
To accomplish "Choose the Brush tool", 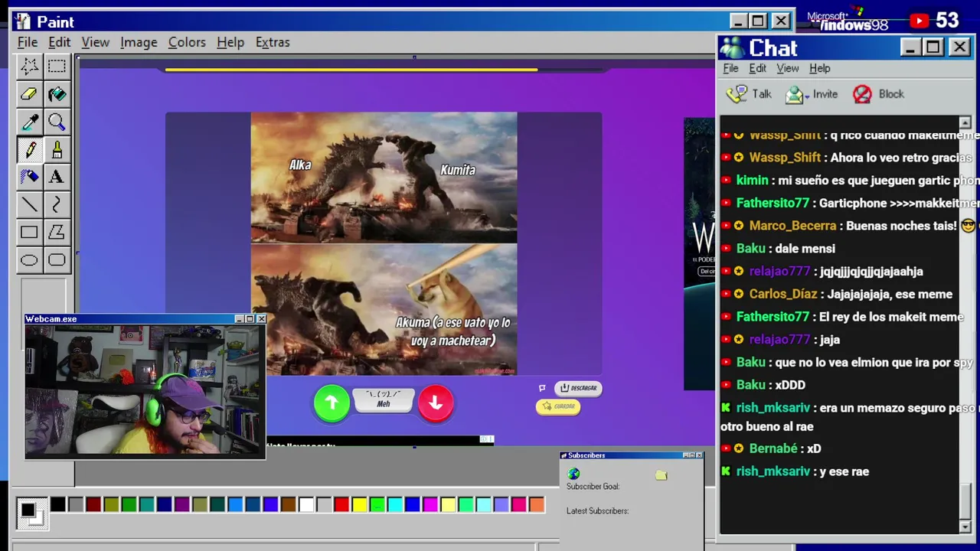I will [57, 149].
